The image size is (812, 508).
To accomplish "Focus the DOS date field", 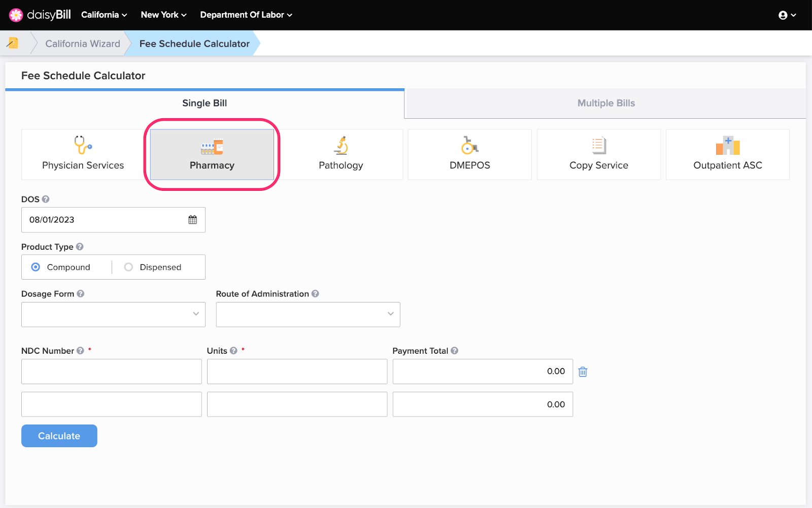I will tap(113, 220).
